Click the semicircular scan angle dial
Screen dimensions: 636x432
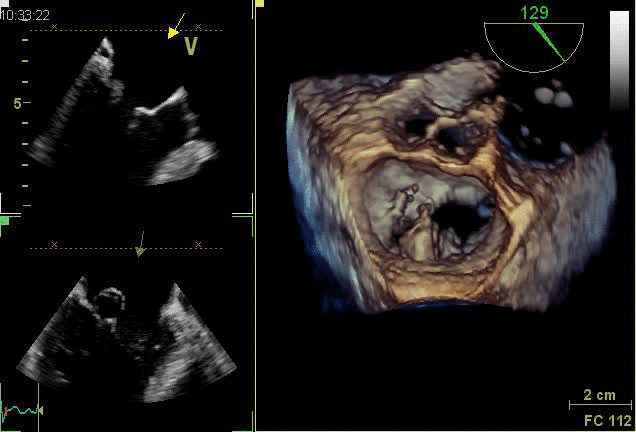pos(534,47)
